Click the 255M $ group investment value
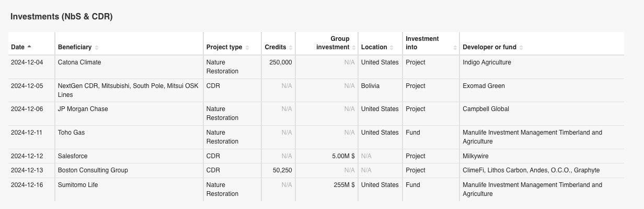 coord(344,185)
